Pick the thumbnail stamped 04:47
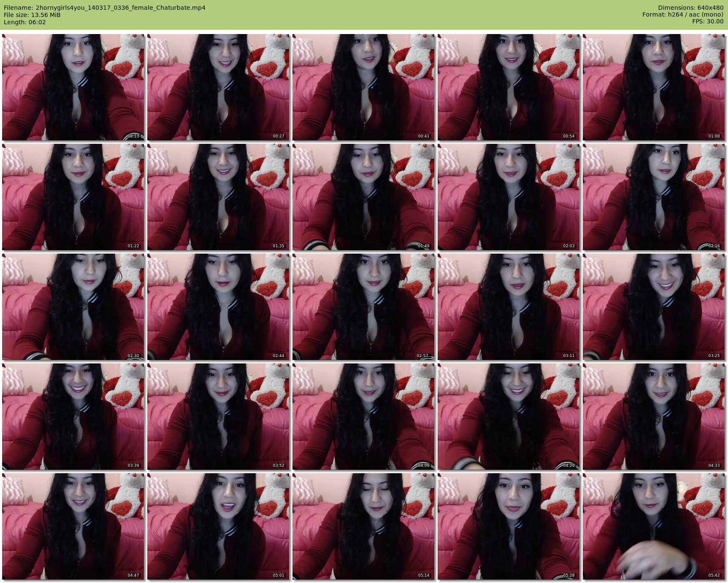Image resolution: width=728 pixels, height=583 pixels. (x=73, y=526)
